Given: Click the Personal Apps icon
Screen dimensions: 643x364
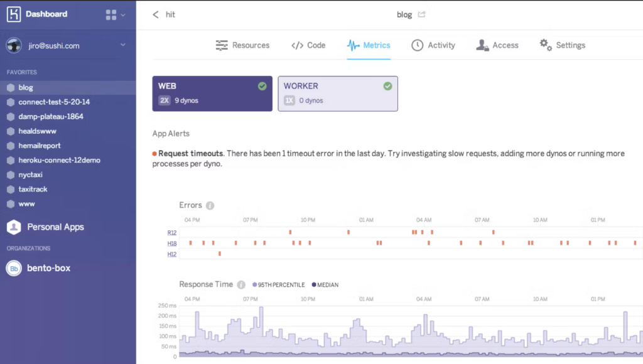Looking at the screenshot, I should tap(14, 227).
